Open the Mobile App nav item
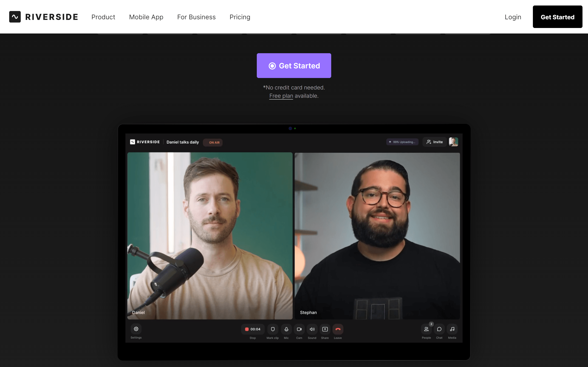Viewport: 588px width, 367px height. pos(146,17)
